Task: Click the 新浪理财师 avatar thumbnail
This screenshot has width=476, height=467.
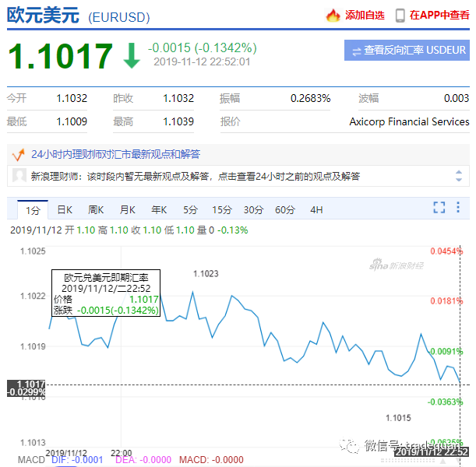Action: 19,176
